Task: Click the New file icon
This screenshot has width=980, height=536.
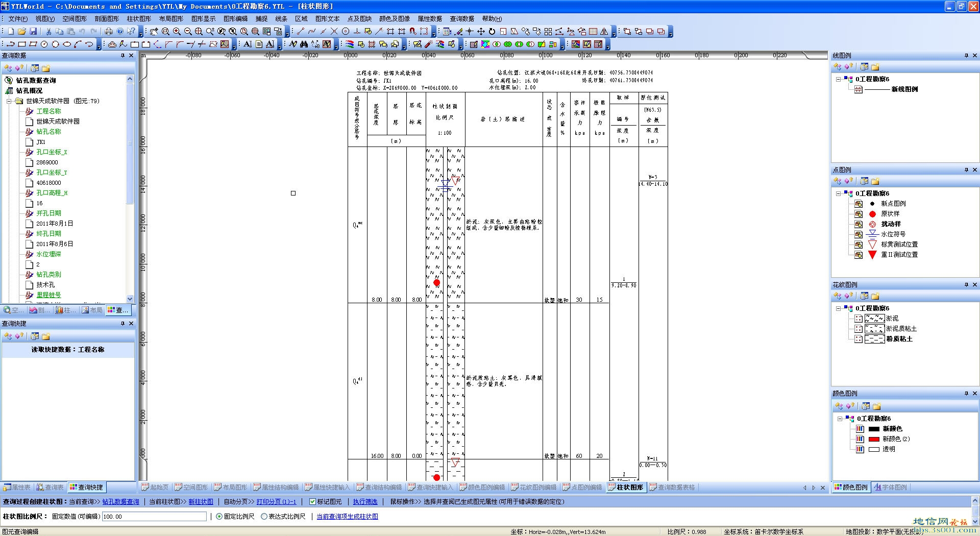Action: tap(11, 31)
